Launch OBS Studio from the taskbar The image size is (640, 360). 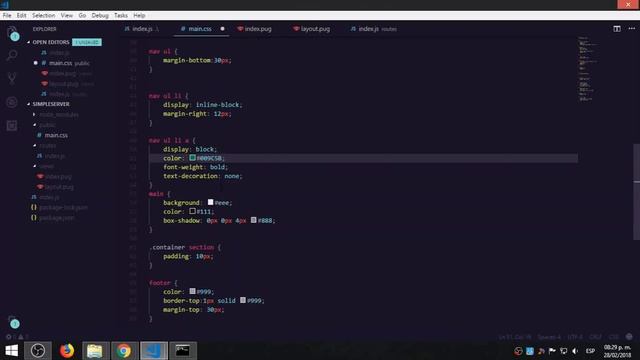tap(38, 351)
